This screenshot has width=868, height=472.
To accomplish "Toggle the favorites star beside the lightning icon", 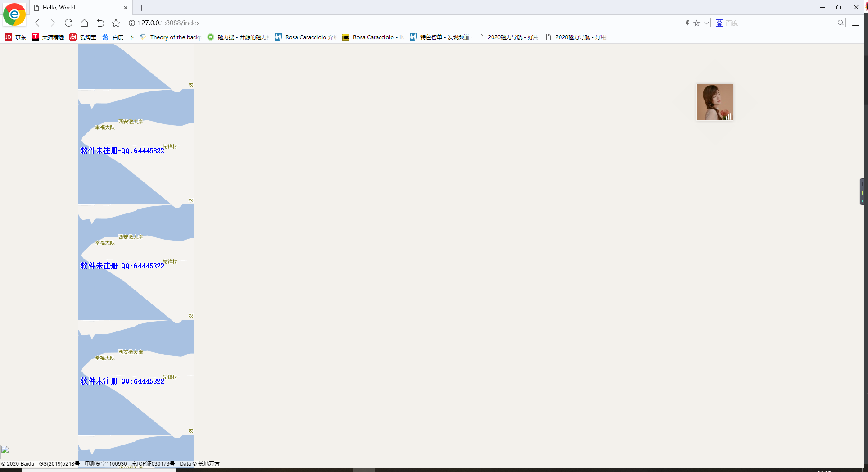I will coord(697,23).
